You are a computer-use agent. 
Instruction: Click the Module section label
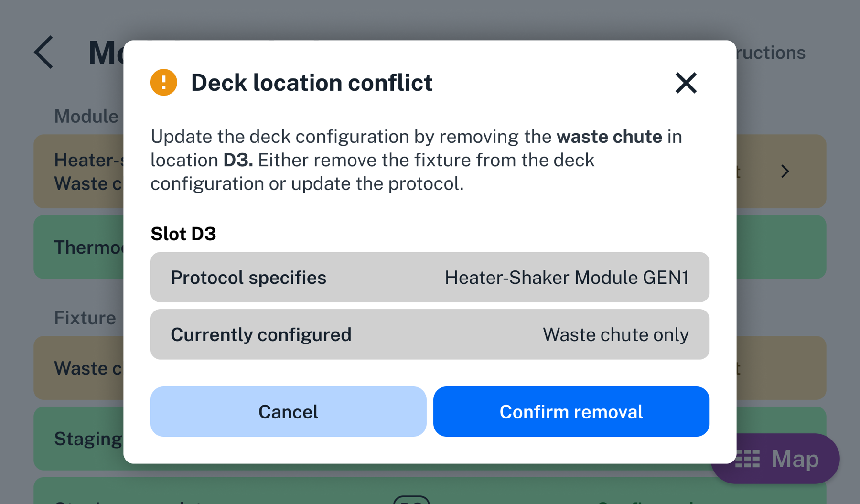(x=86, y=116)
